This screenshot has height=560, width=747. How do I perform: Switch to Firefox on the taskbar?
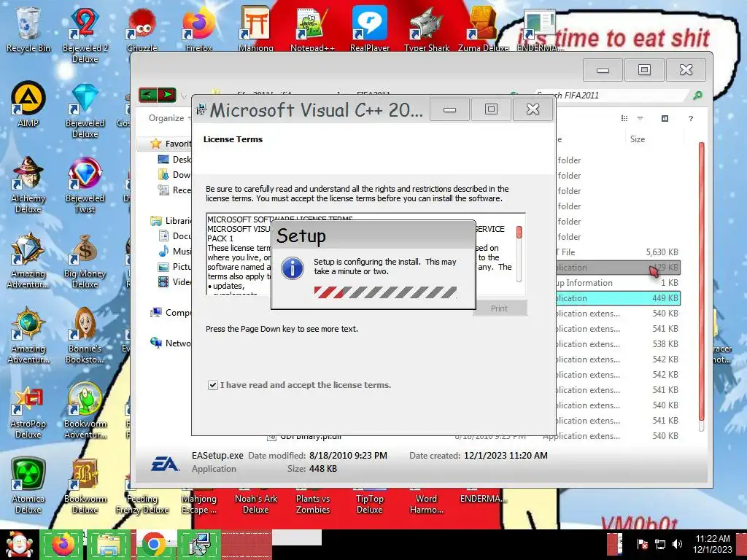(x=63, y=545)
